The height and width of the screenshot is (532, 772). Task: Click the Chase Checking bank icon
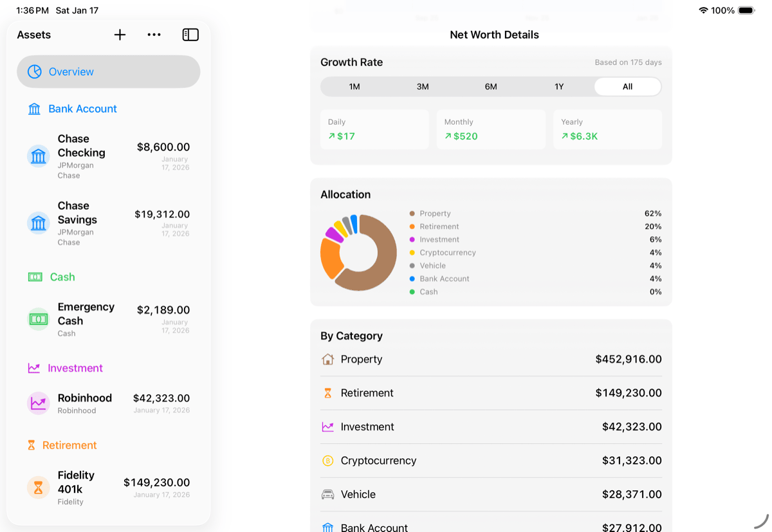tap(39, 156)
